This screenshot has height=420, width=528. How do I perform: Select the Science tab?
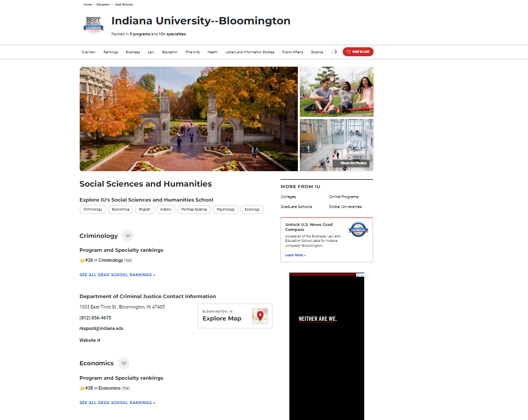(x=317, y=52)
